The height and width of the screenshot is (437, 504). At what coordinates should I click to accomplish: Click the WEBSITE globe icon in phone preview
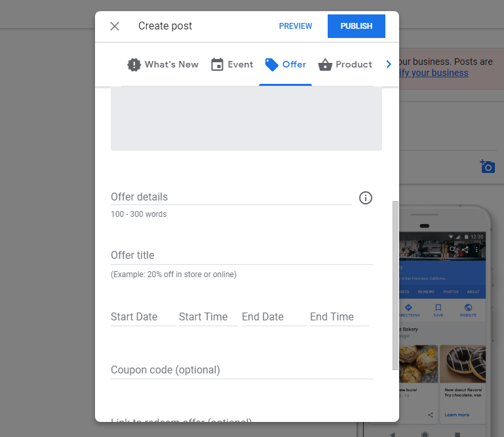468,307
